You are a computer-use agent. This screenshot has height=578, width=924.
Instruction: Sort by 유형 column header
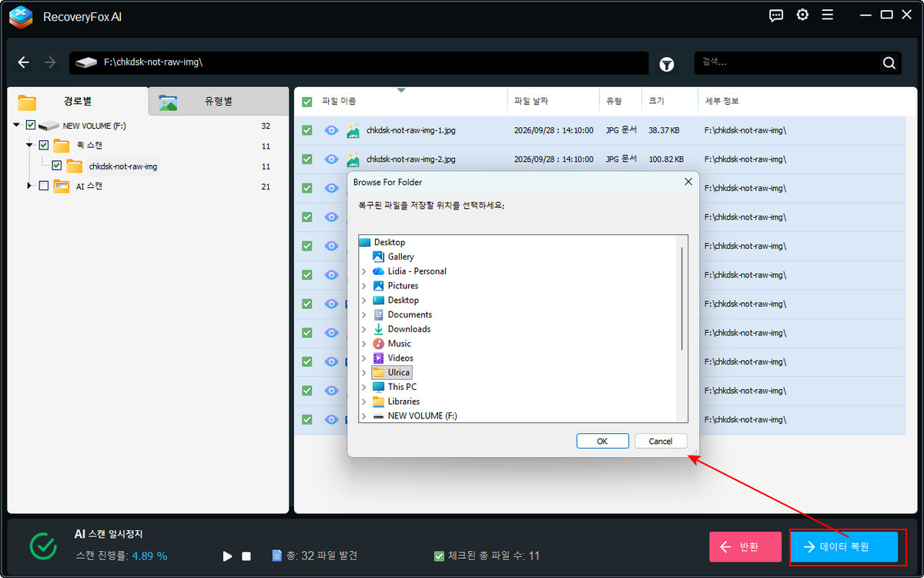(x=614, y=102)
